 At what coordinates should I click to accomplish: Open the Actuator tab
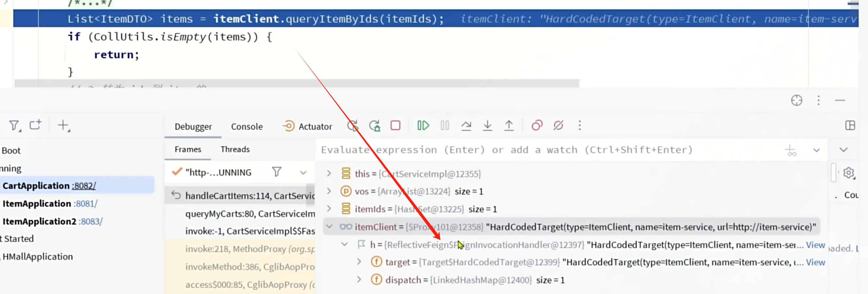(307, 127)
